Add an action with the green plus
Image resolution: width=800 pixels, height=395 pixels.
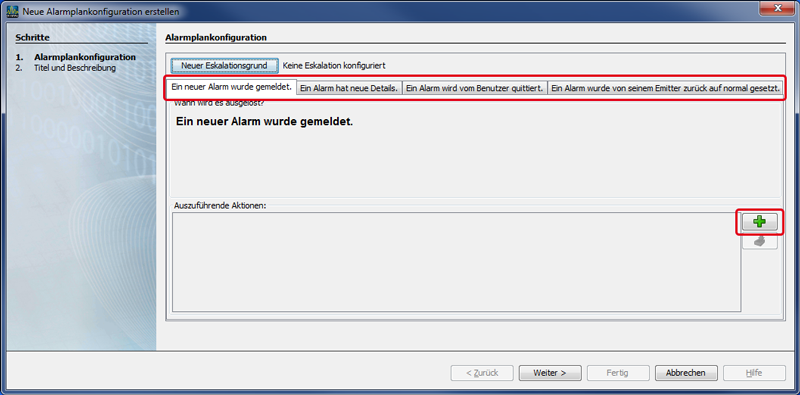(x=759, y=222)
